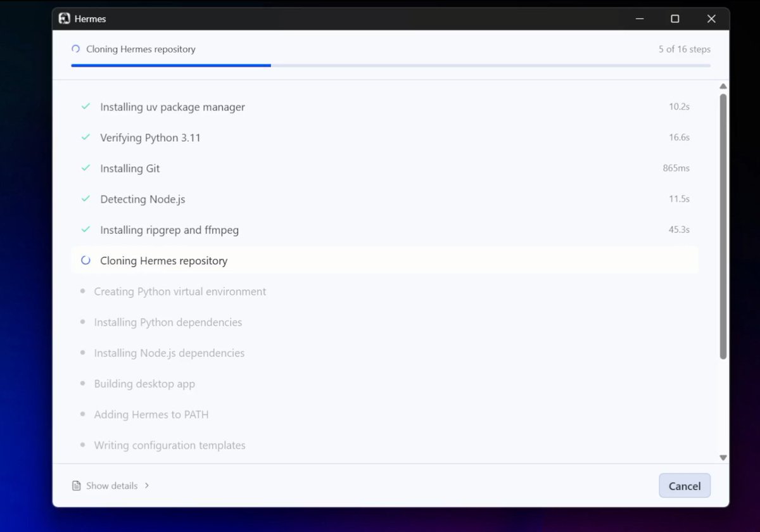Image resolution: width=760 pixels, height=532 pixels.
Task: Click bullet beside Creating Python virtual environment
Action: click(x=82, y=291)
